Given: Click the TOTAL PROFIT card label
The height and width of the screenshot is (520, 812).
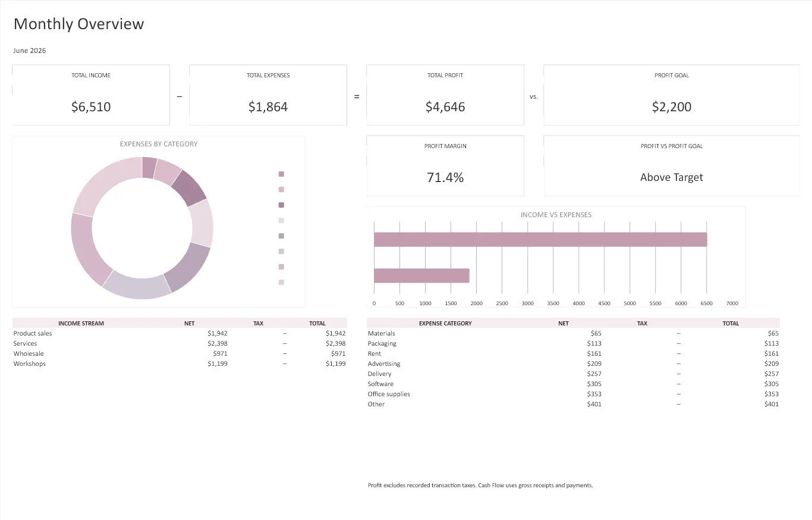Looking at the screenshot, I should [445, 76].
